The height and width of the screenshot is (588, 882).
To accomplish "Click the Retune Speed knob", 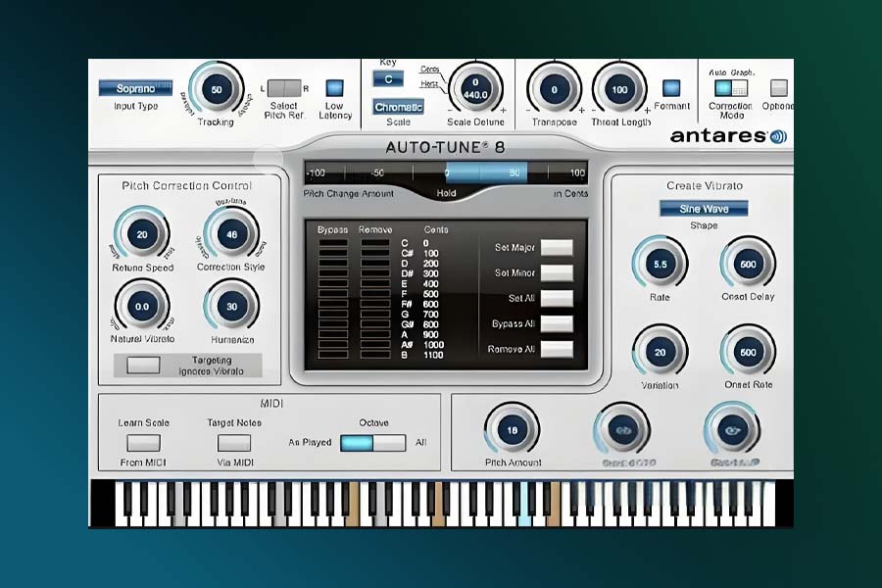I will pos(142,234).
